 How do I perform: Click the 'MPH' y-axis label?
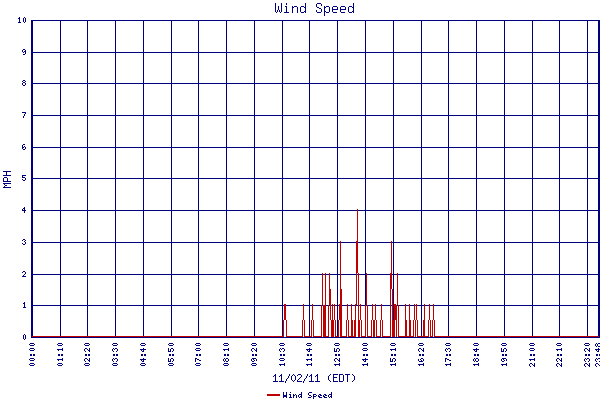coord(7,179)
